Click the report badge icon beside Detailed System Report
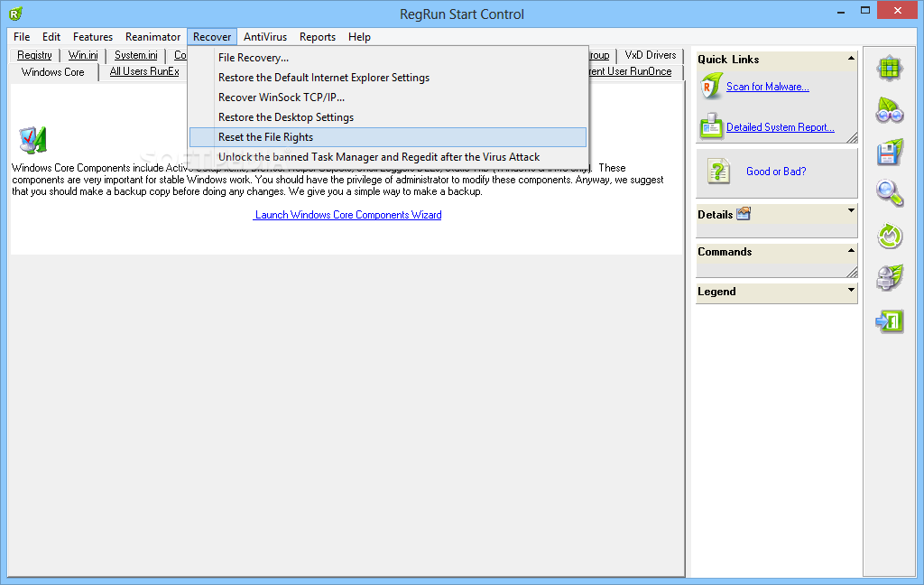This screenshot has height=585, width=924. [x=711, y=125]
